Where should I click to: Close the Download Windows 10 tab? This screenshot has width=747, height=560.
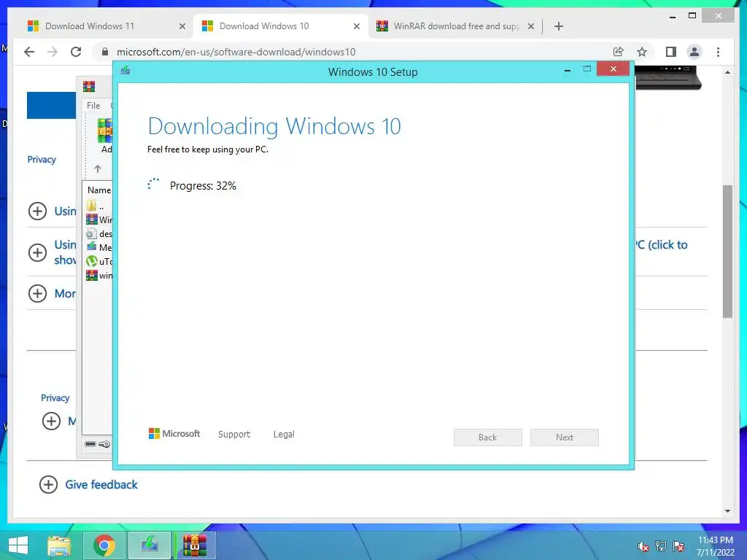tap(356, 26)
